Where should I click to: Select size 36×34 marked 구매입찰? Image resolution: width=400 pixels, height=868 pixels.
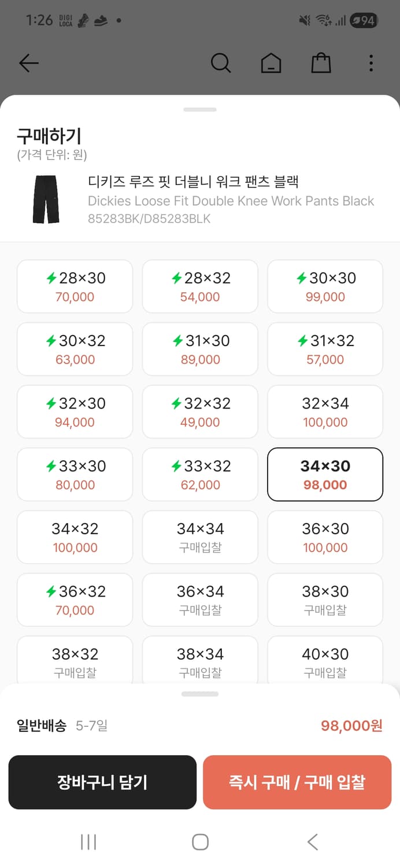[x=199, y=599]
